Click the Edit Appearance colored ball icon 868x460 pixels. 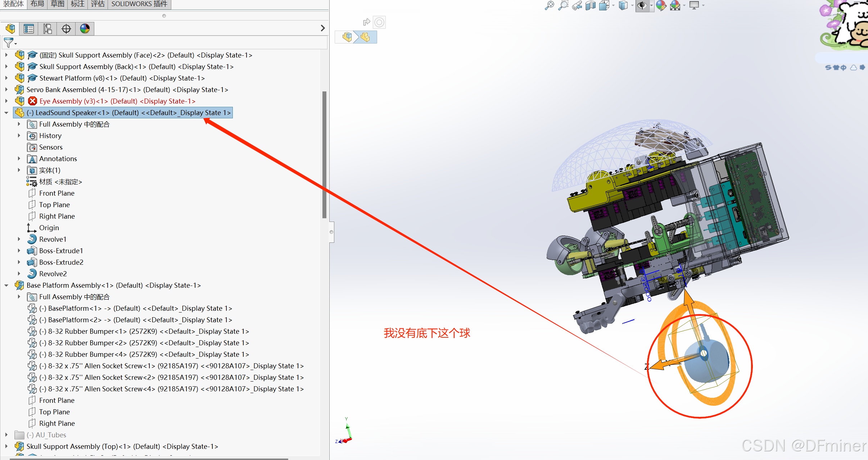coord(661,5)
